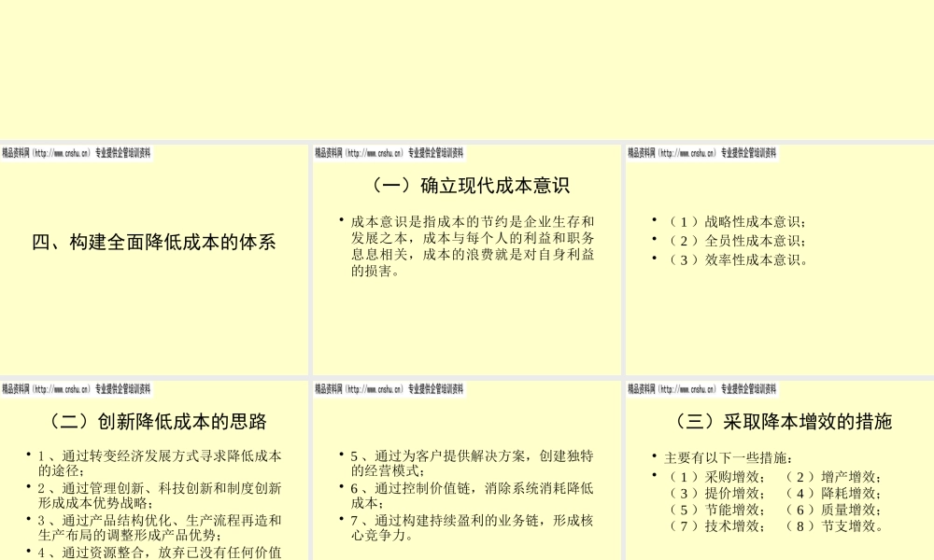934x560 pixels.
Task: Select bullet 4、通过资源整合
Action: tap(160, 553)
